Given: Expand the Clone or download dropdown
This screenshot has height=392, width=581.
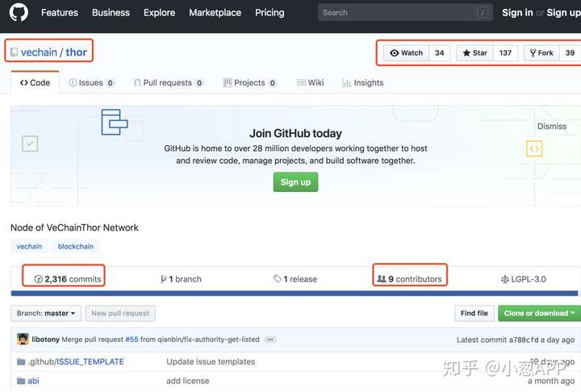Looking at the screenshot, I should [539, 313].
